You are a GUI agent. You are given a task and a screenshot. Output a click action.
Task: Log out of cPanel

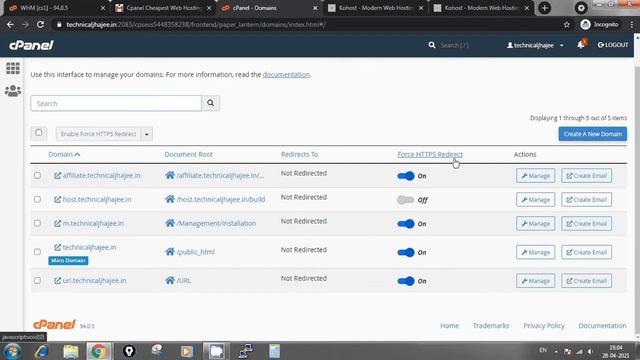tap(613, 45)
